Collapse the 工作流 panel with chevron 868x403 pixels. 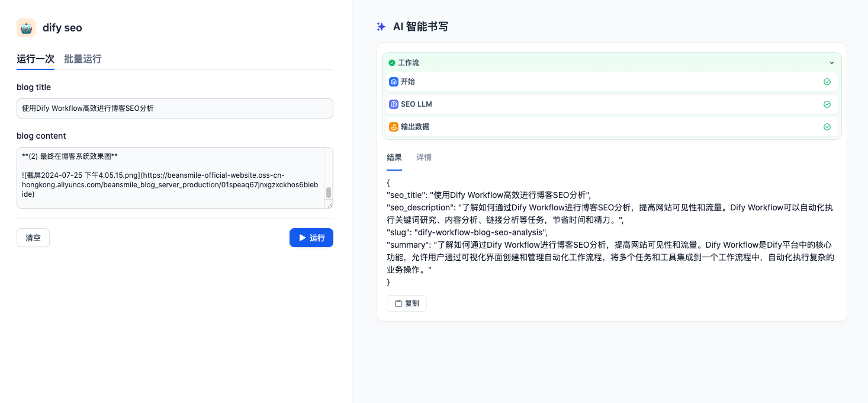coord(831,63)
